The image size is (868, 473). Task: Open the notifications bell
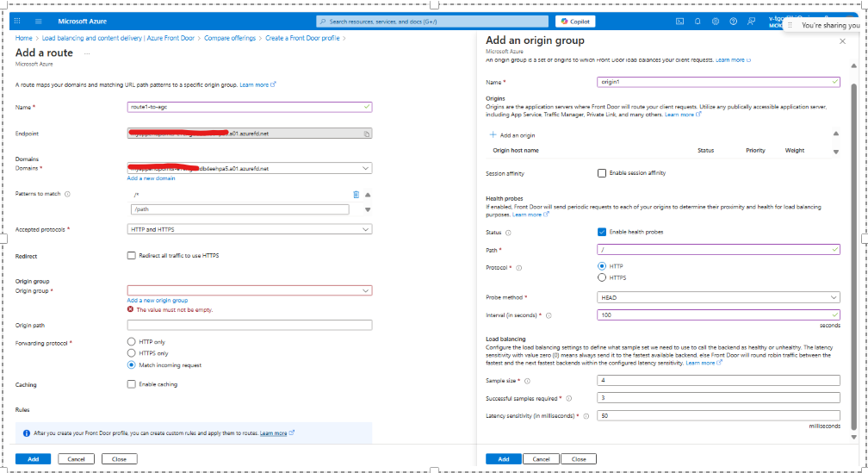697,21
